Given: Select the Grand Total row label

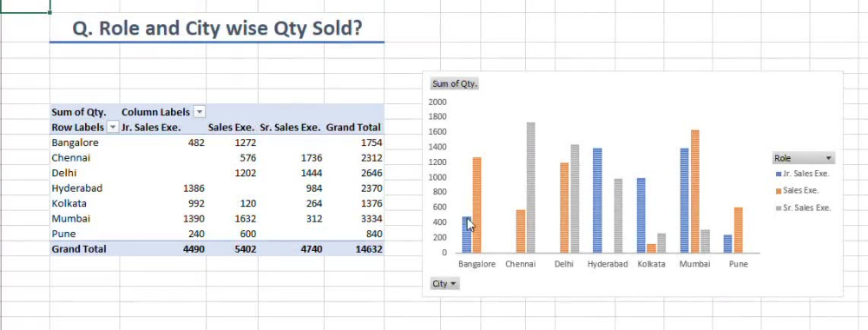Looking at the screenshot, I should [79, 249].
